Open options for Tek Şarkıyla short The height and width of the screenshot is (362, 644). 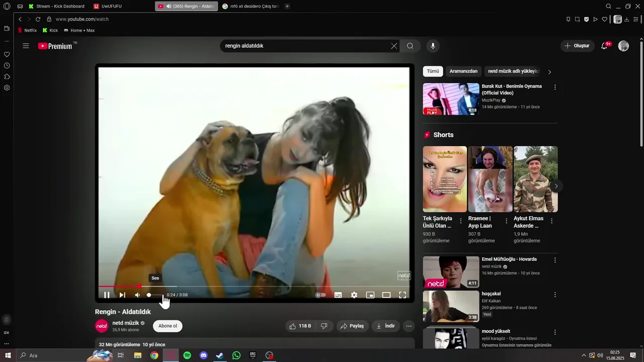tap(461, 221)
